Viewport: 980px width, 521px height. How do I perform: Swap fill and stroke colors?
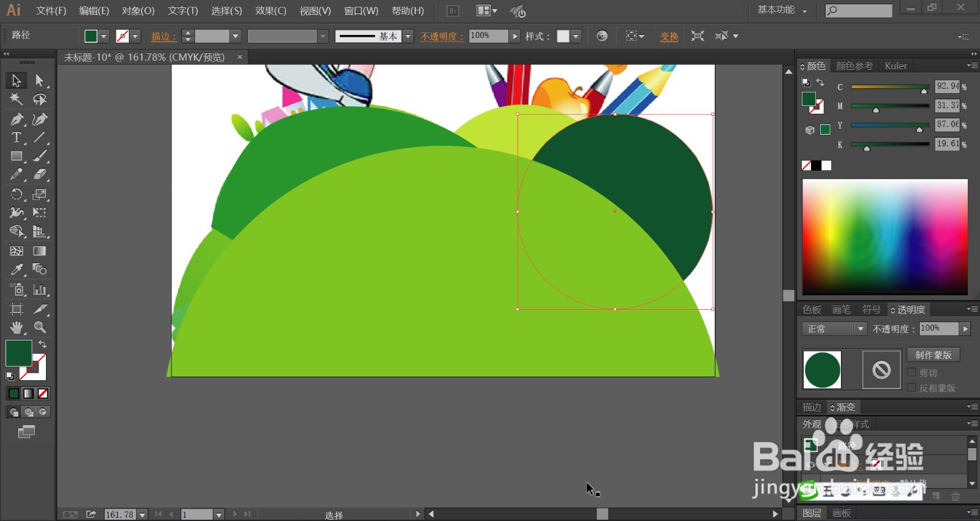pos(42,344)
